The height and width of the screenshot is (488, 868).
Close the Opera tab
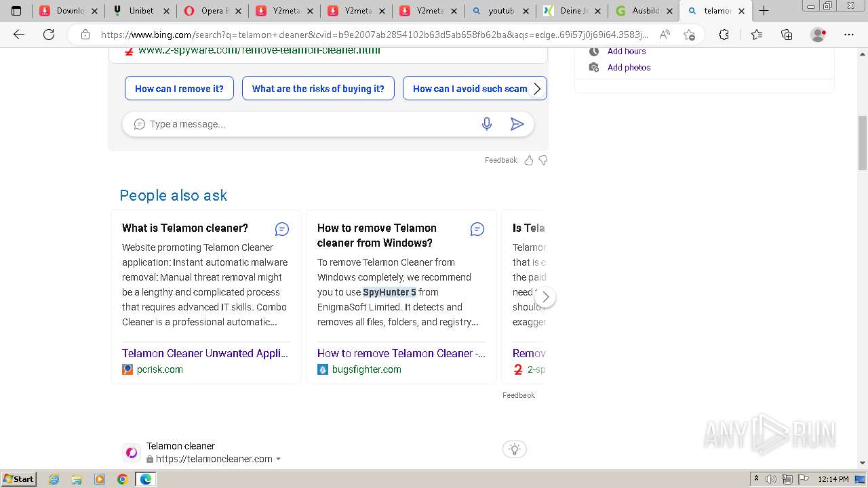click(x=238, y=11)
